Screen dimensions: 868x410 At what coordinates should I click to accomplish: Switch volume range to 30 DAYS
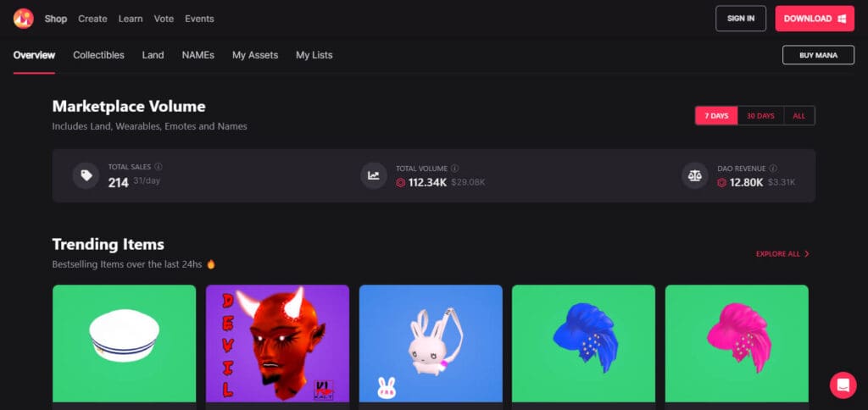760,116
